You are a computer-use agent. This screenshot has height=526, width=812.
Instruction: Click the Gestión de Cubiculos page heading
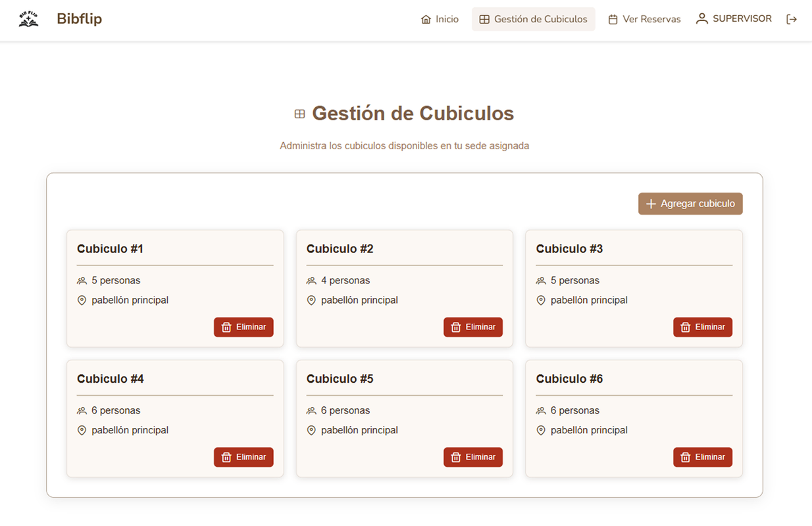[x=413, y=114]
